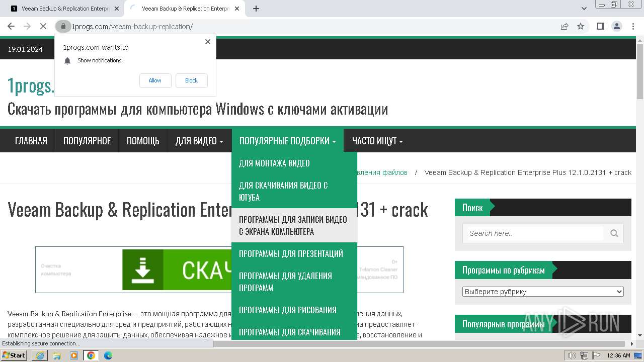The height and width of the screenshot is (362, 644).
Task: Click the date 19.01.2024
Action: pyautogui.click(x=25, y=49)
